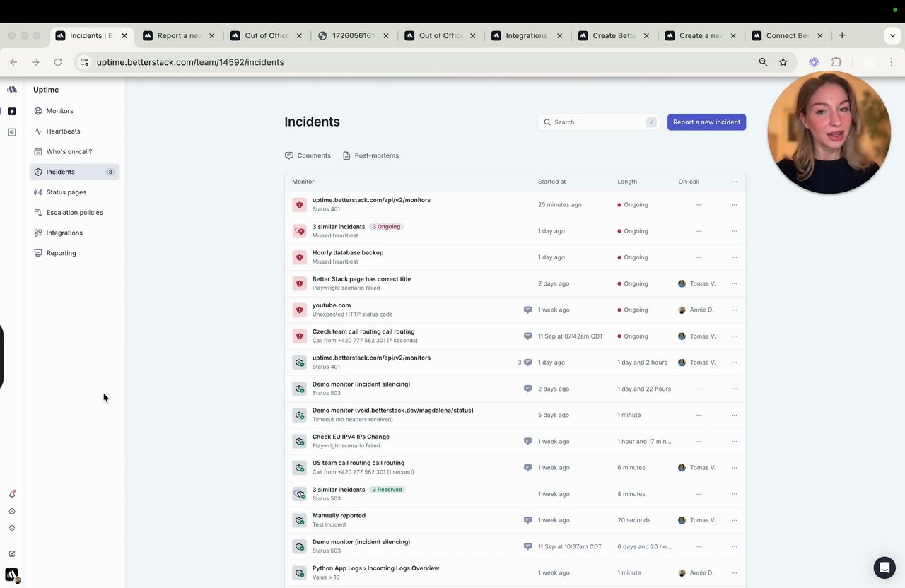Click 'Annie D.' on youtube.com row

(x=701, y=310)
